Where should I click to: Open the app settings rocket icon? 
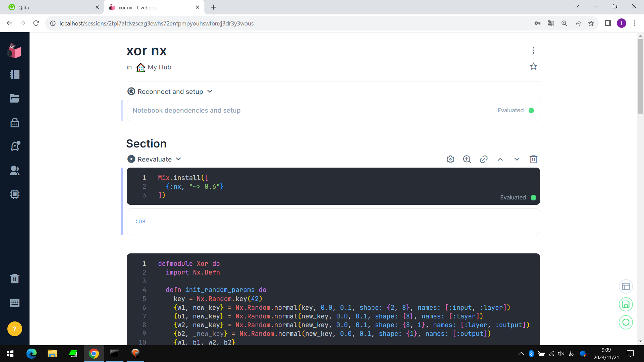coord(15,146)
